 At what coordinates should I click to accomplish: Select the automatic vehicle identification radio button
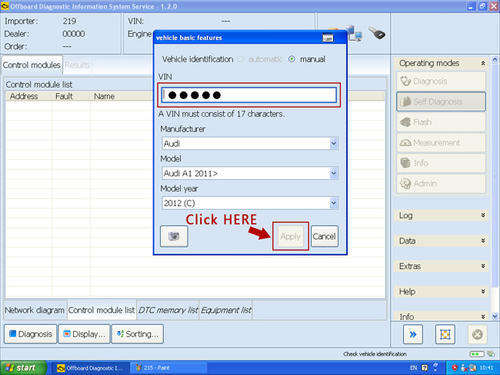point(241,59)
